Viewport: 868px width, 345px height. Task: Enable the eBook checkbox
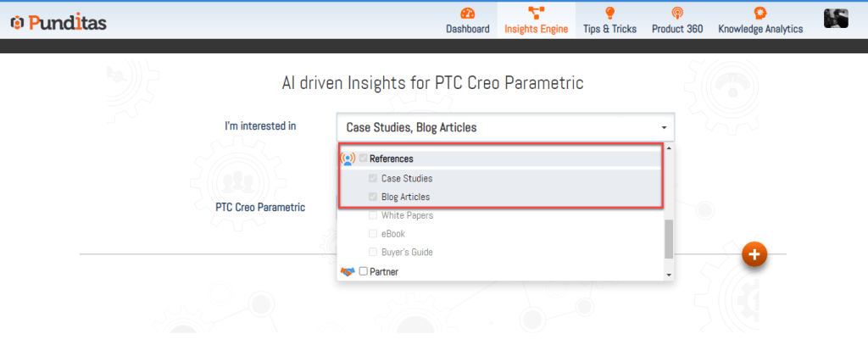(x=373, y=234)
